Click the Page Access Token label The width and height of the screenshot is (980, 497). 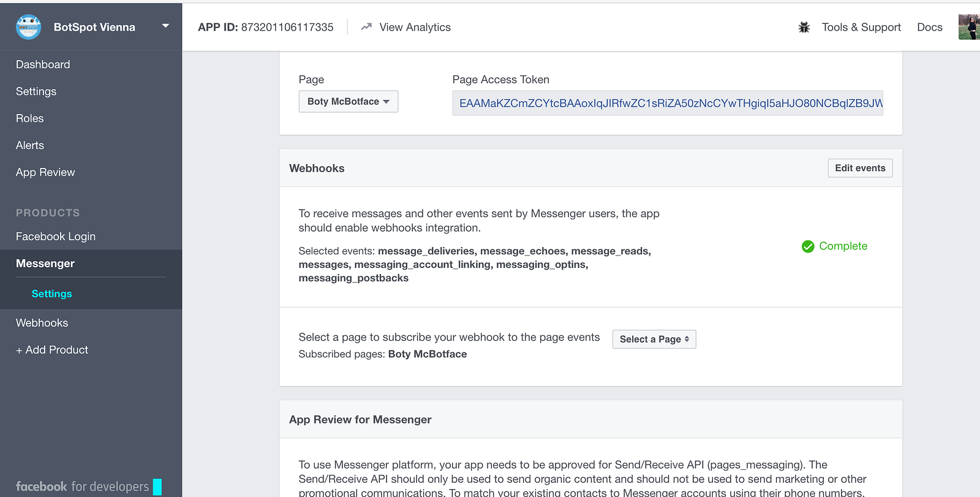[x=501, y=80]
